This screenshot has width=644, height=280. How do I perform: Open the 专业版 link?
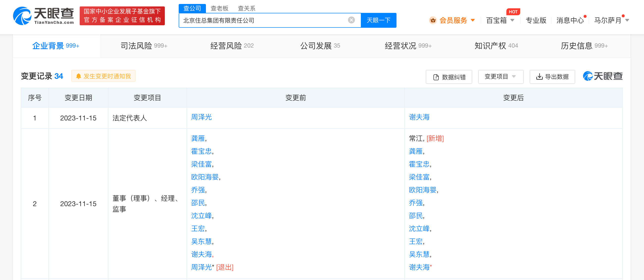(536, 20)
